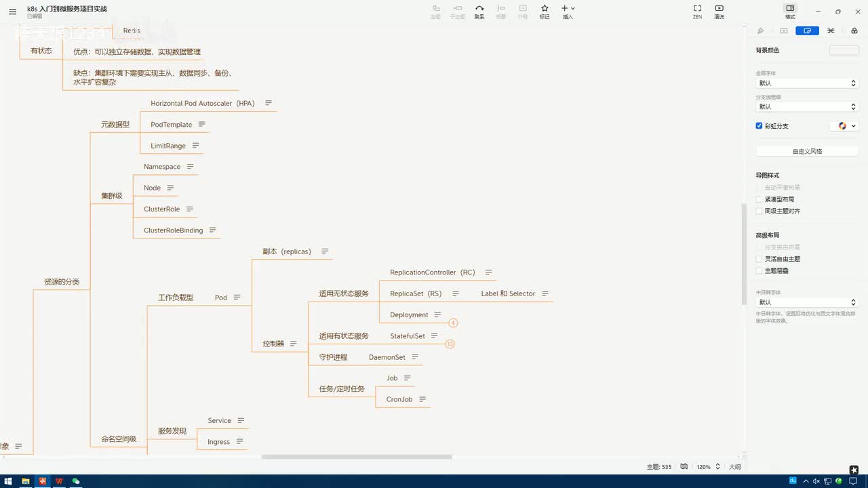The image size is (868, 488).
Task: Expand the StatefulSet node's 13 subtopics
Action: 450,344
